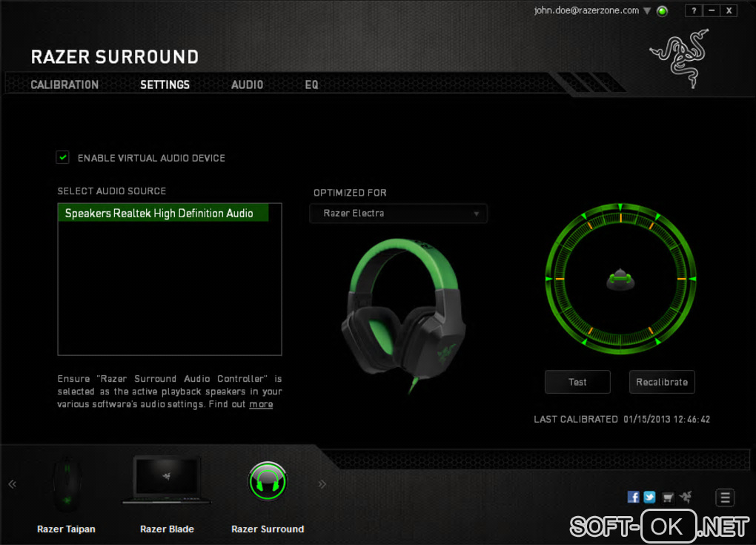The width and height of the screenshot is (756, 545).
Task: Click the head icon in calibration circle
Action: (x=620, y=280)
